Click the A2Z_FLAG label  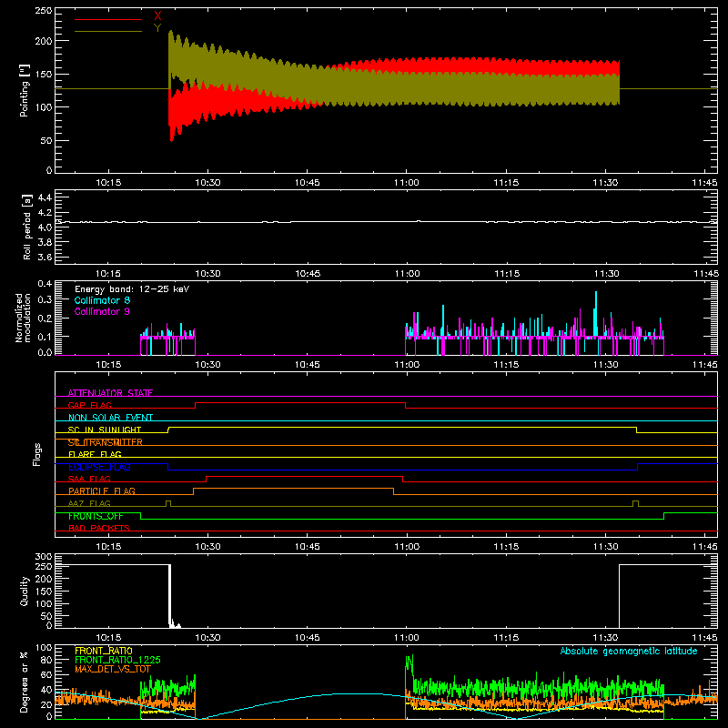[89, 503]
